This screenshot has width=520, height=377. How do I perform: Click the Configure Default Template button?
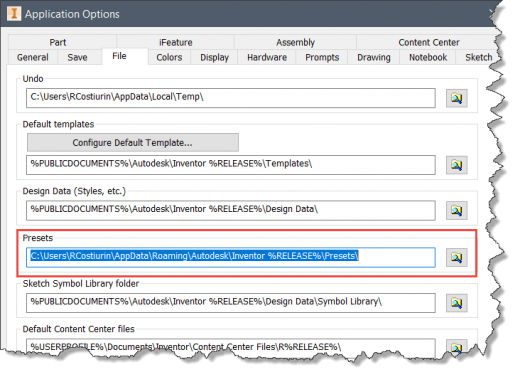click(133, 143)
